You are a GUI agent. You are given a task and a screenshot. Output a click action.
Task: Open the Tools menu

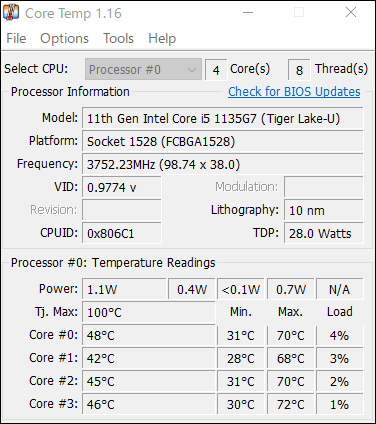pyautogui.click(x=118, y=38)
